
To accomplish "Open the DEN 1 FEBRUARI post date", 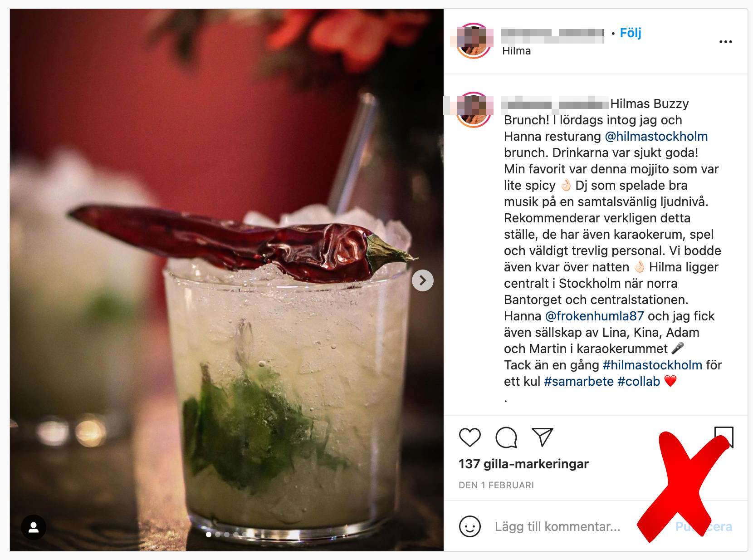I will 496,485.
